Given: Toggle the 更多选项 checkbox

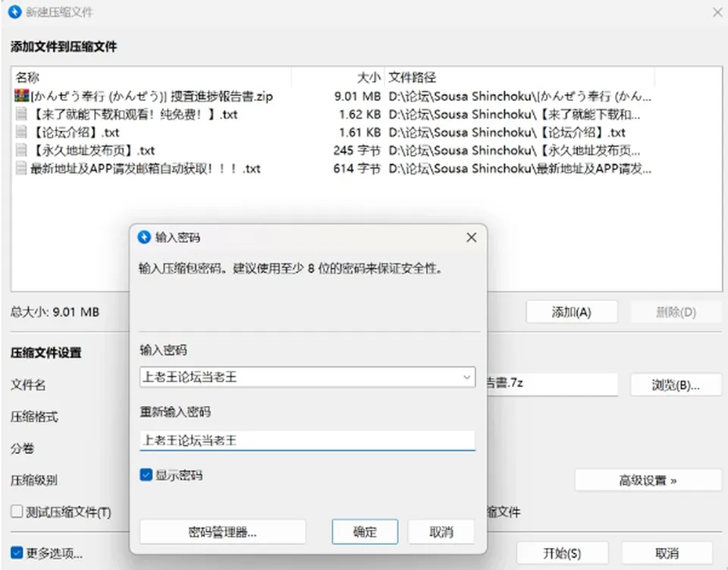Looking at the screenshot, I should pos(17,553).
